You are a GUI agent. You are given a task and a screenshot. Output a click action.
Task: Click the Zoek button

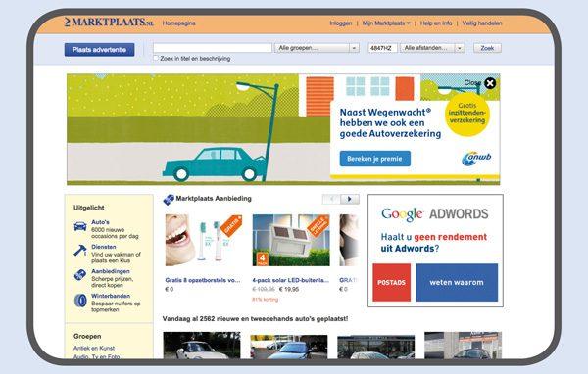(x=487, y=48)
